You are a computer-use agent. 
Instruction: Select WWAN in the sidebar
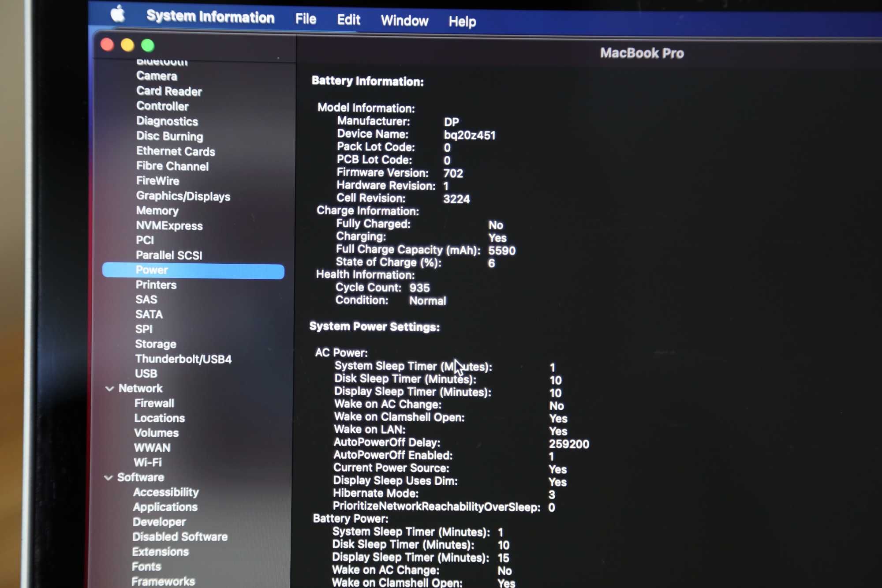(152, 448)
